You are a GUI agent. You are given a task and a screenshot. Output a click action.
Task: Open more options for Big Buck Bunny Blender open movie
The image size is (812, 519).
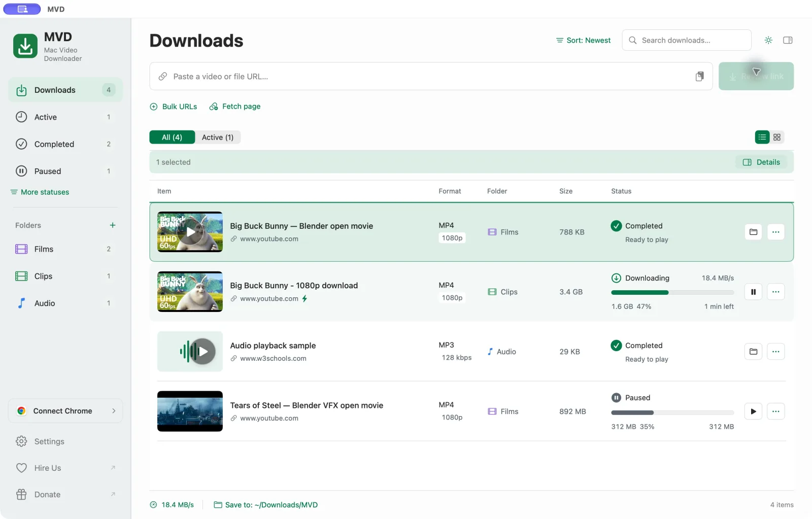(775, 232)
